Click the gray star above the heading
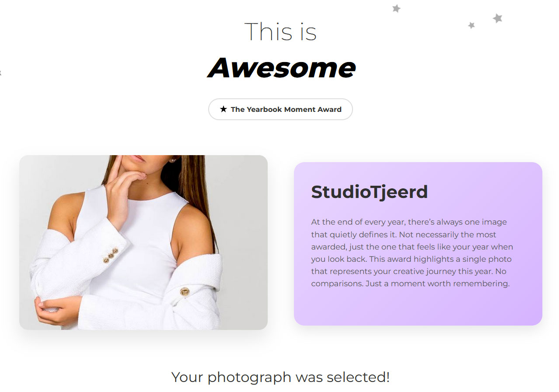 (396, 8)
